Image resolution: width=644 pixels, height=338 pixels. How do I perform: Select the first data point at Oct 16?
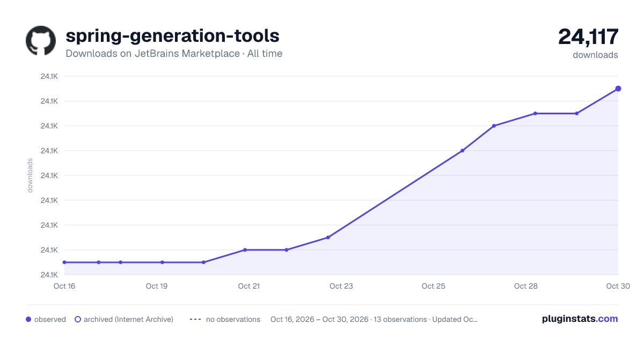pyautogui.click(x=64, y=262)
